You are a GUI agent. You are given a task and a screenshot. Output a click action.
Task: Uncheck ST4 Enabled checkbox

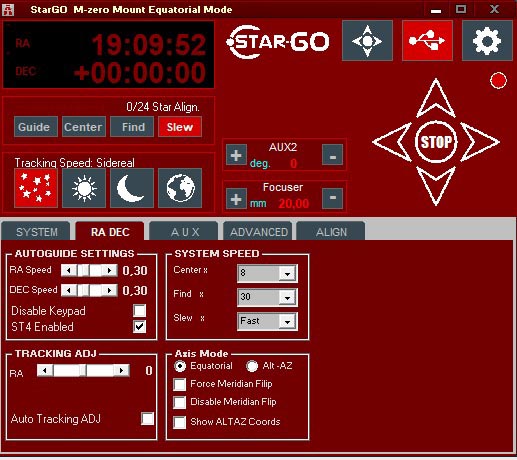point(139,327)
